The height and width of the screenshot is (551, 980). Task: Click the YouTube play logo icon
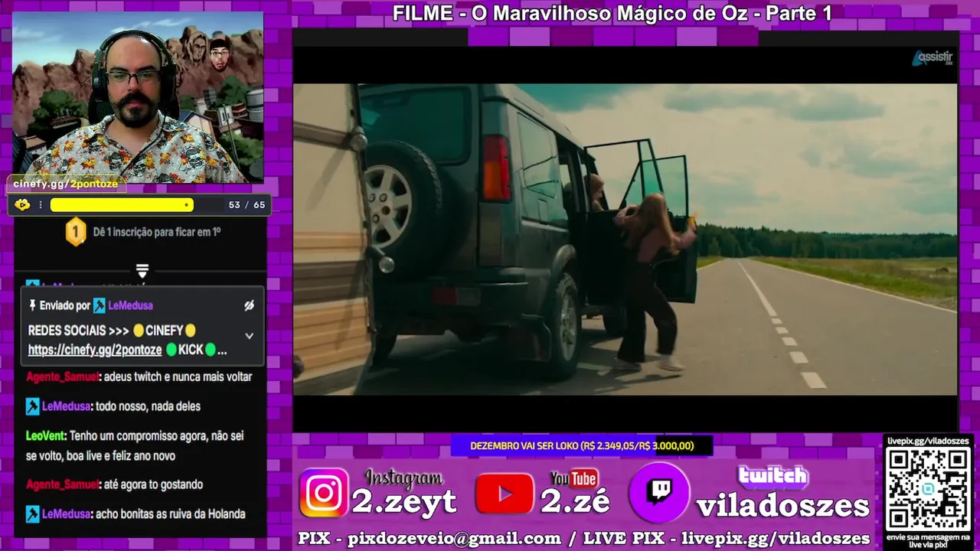point(504,494)
